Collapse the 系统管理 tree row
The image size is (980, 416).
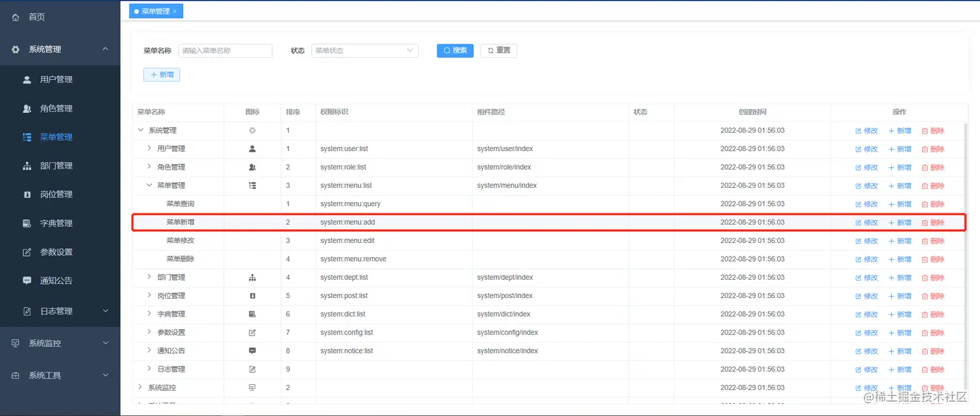click(x=141, y=130)
